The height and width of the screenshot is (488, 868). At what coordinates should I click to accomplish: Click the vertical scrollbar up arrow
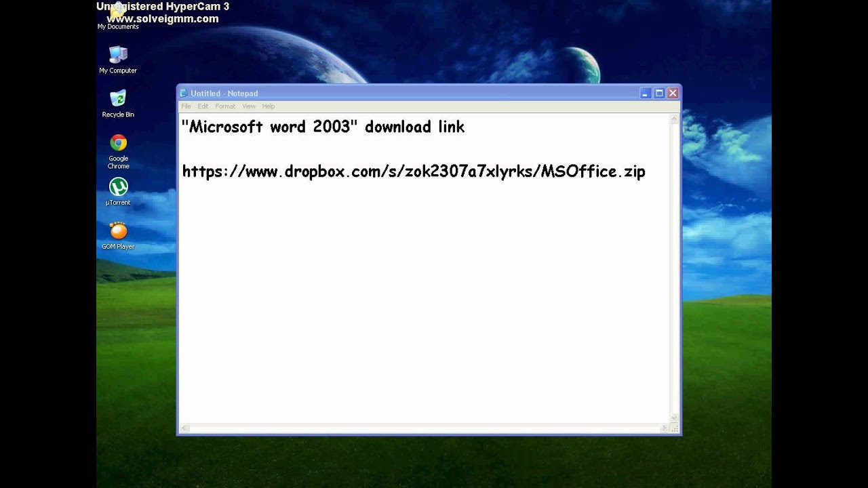[x=674, y=119]
